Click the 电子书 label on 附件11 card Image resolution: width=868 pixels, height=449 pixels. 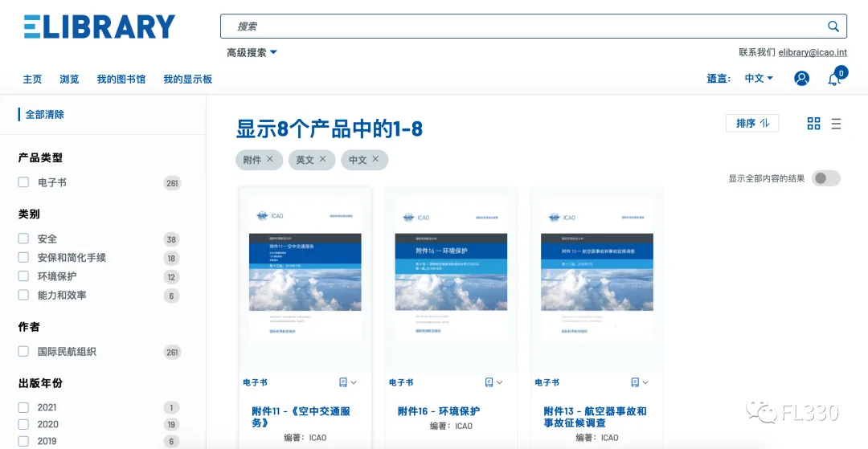(256, 382)
